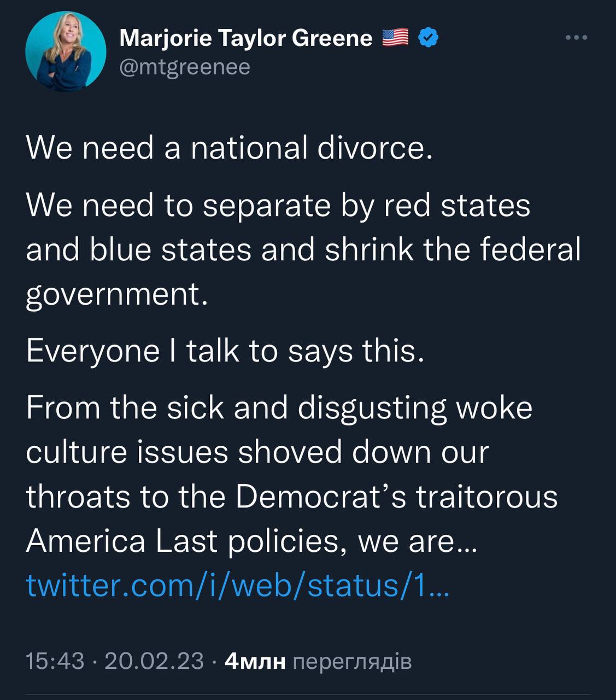Click the line 'From the sick and disgusting woke'
Viewport: 616px width, 700px height.
tap(279, 408)
